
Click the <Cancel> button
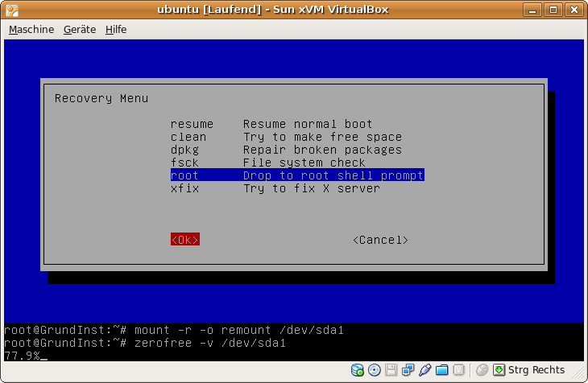point(381,240)
